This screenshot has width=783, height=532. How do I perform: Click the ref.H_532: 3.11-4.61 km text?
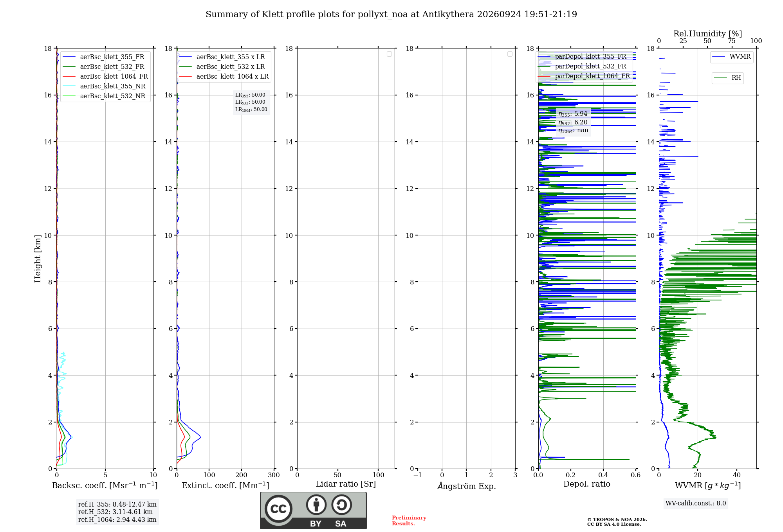click(x=115, y=512)
